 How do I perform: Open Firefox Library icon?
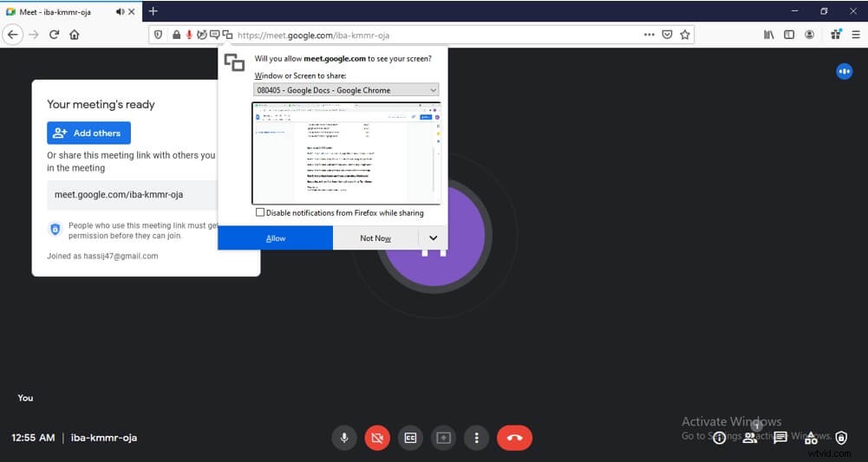click(769, 35)
